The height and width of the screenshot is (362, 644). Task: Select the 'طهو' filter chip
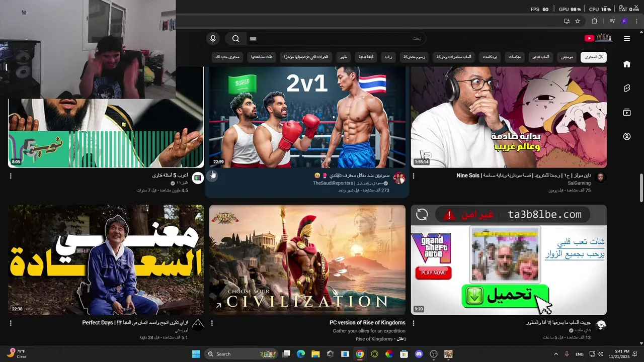pos(344,57)
